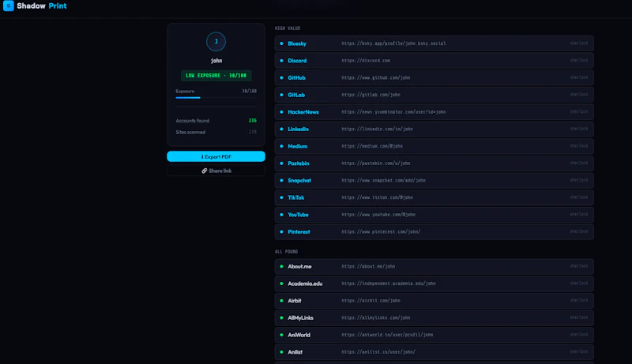Click the independent.academia.edu/john URL
This screenshot has width=632, height=364.
pos(389,283)
